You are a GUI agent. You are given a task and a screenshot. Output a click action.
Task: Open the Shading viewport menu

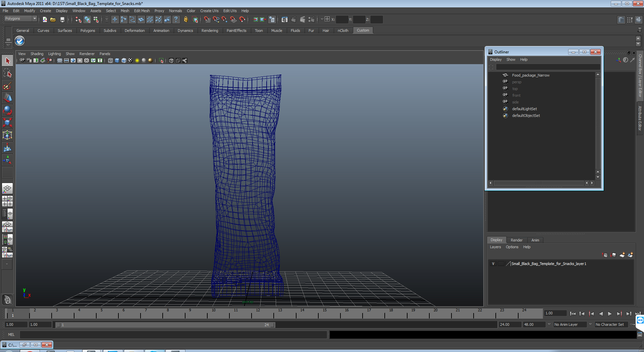(x=37, y=54)
